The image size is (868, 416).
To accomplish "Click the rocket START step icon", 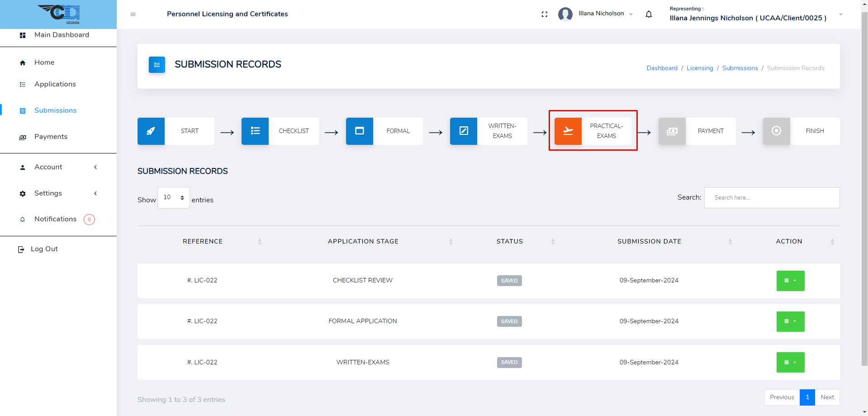I will [x=151, y=131].
